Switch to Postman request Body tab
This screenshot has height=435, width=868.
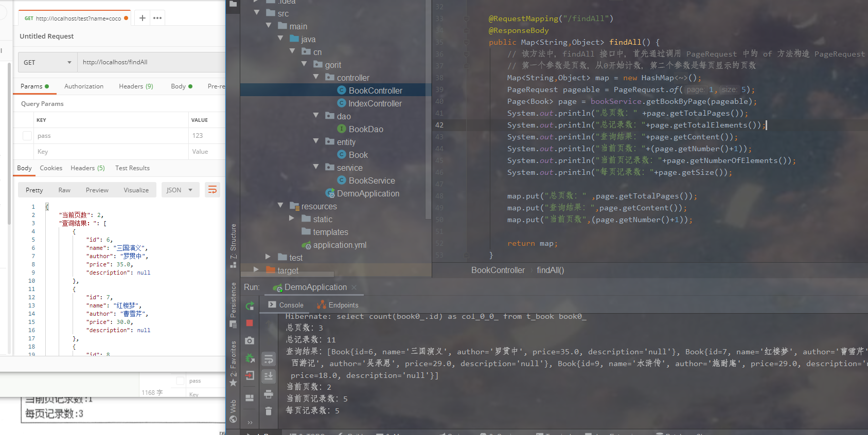[182, 86]
